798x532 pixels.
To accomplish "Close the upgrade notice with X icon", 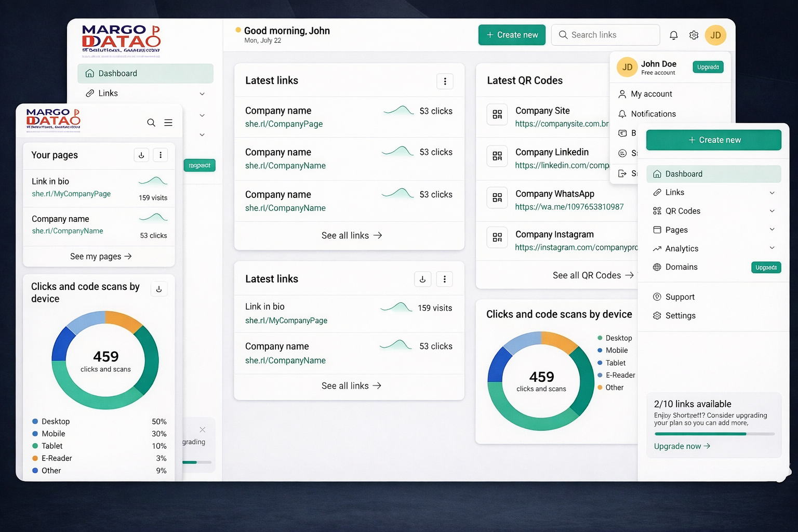I will 203,430.
